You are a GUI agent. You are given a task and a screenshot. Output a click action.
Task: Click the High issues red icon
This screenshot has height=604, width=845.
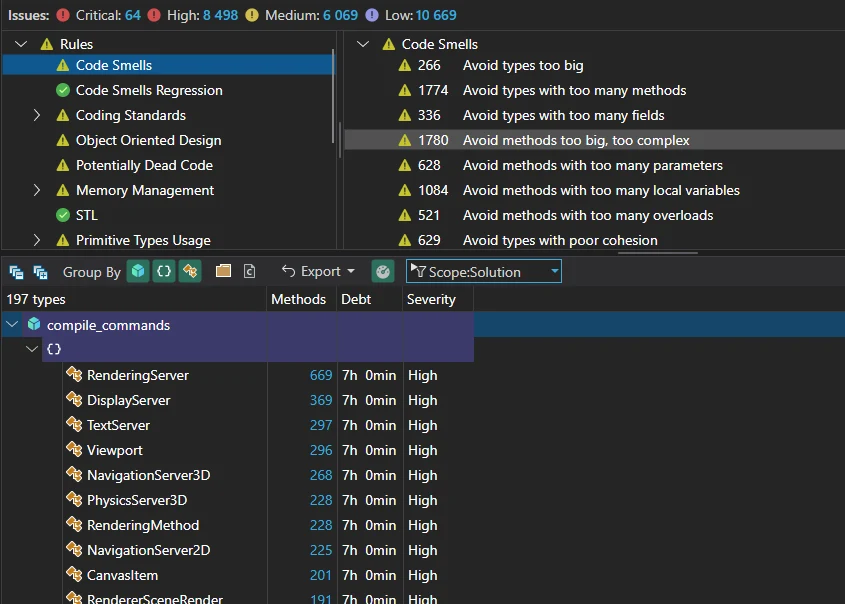click(154, 15)
